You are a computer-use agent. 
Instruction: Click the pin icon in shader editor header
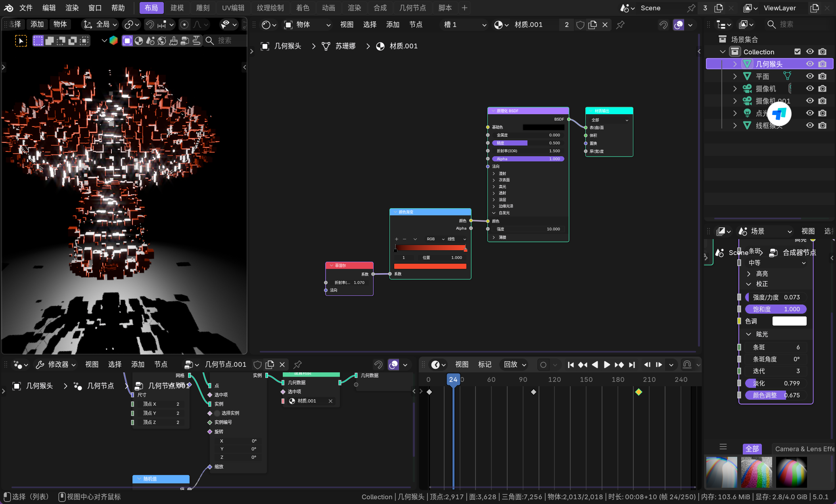tap(620, 25)
